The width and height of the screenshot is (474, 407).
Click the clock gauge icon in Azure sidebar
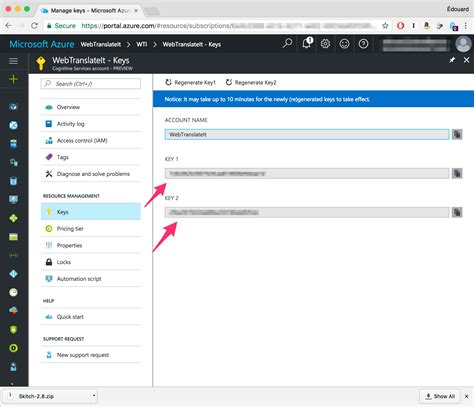pos(13,292)
